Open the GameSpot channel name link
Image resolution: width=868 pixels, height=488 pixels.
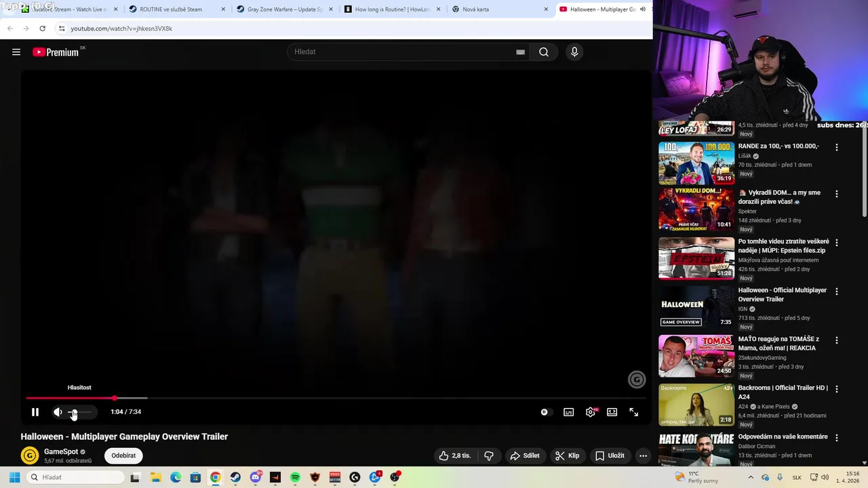click(x=61, y=451)
